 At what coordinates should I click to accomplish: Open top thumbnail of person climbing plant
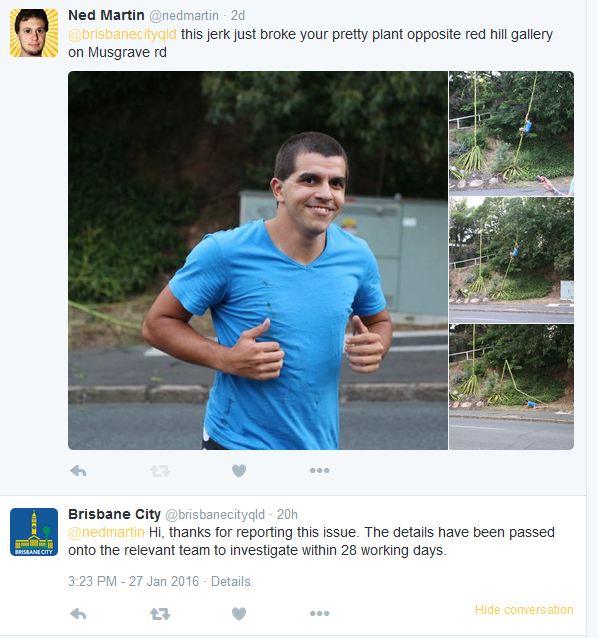[x=511, y=133]
